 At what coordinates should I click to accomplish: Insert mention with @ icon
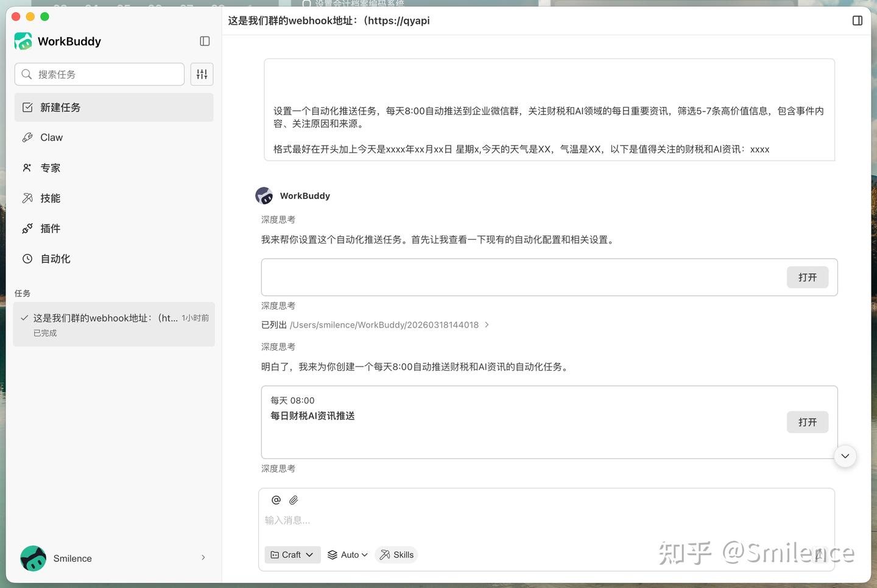click(x=276, y=500)
